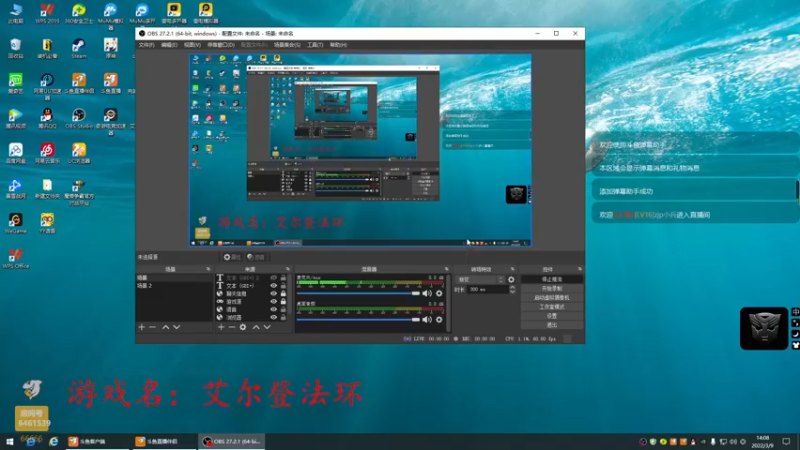Move the selected source up

tap(256, 327)
